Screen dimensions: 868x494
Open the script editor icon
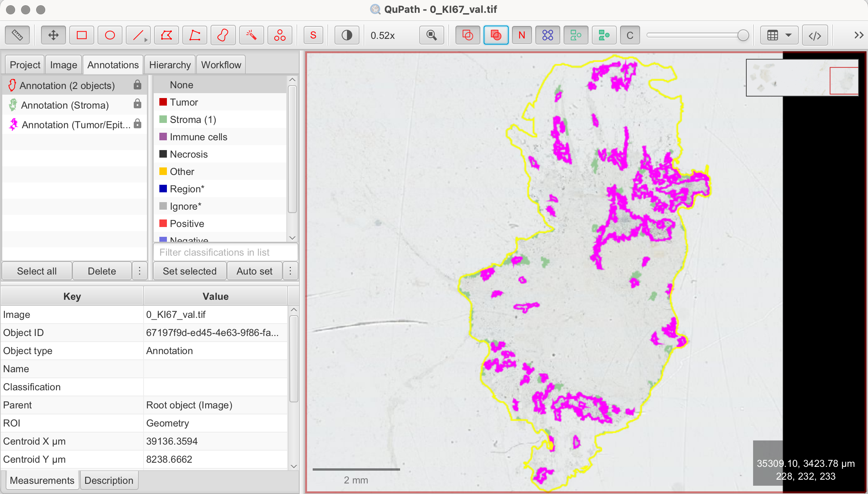pyautogui.click(x=815, y=35)
